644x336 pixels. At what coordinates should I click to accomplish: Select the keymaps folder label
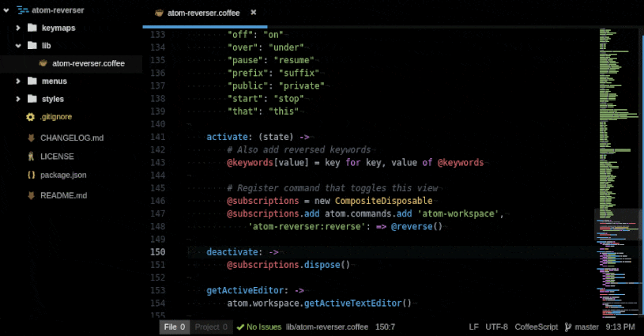coord(58,28)
